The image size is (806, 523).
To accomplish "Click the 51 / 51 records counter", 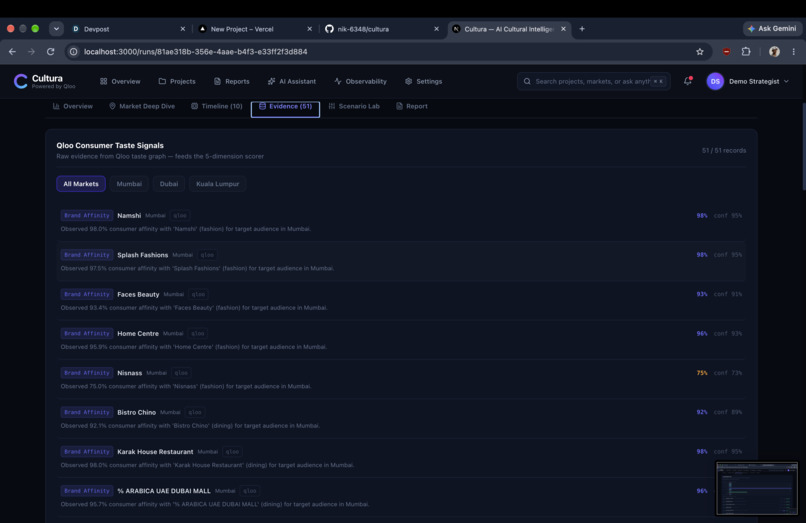I will (724, 151).
